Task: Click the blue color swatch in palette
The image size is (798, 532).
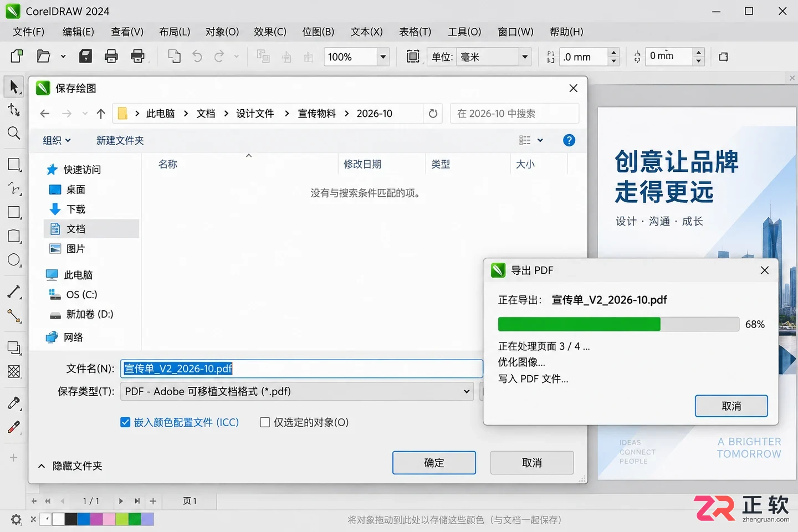Action: pos(84,519)
